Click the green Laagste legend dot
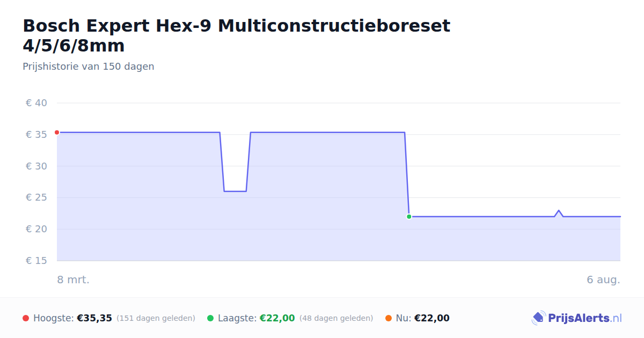This screenshot has height=338, width=644. pyautogui.click(x=210, y=318)
